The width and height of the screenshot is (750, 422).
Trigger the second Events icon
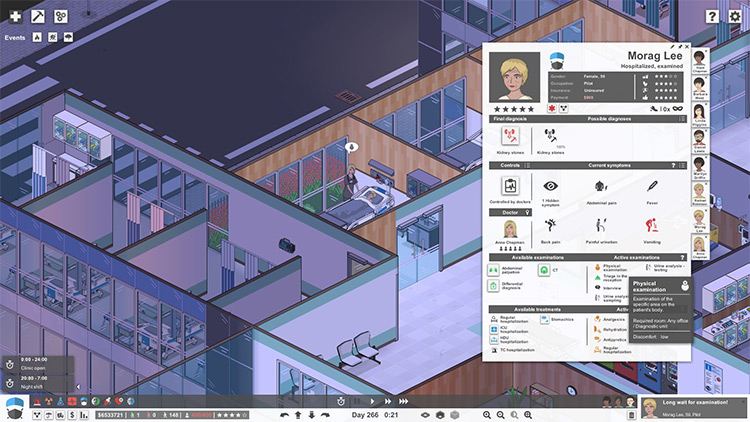(53, 37)
